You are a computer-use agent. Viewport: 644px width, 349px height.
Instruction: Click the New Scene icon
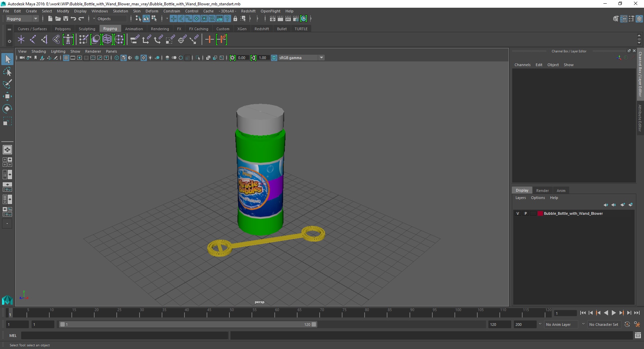[50, 19]
